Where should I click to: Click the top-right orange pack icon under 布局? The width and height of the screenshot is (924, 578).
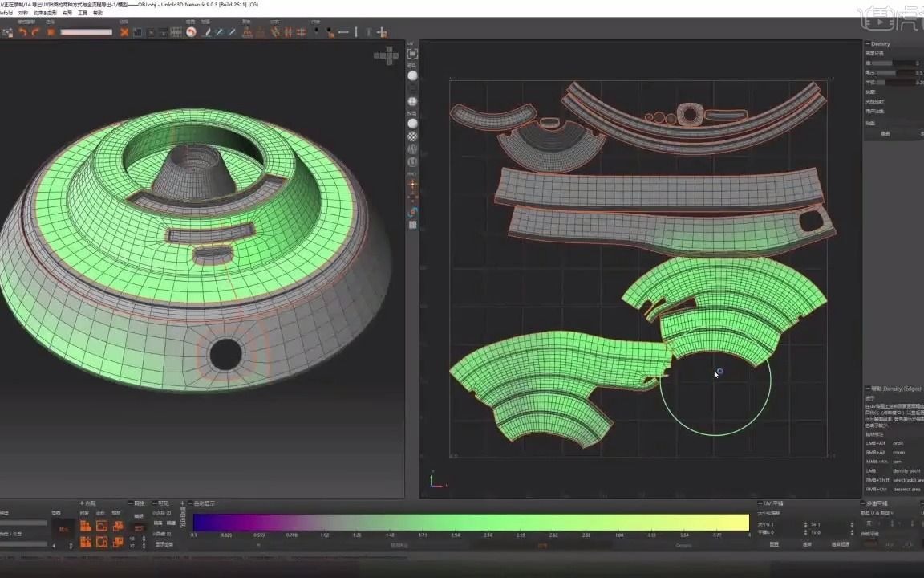tap(118, 526)
